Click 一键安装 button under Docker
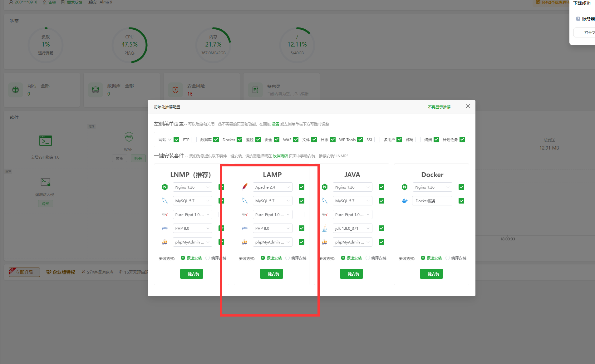The height and width of the screenshot is (364, 595). (431, 274)
